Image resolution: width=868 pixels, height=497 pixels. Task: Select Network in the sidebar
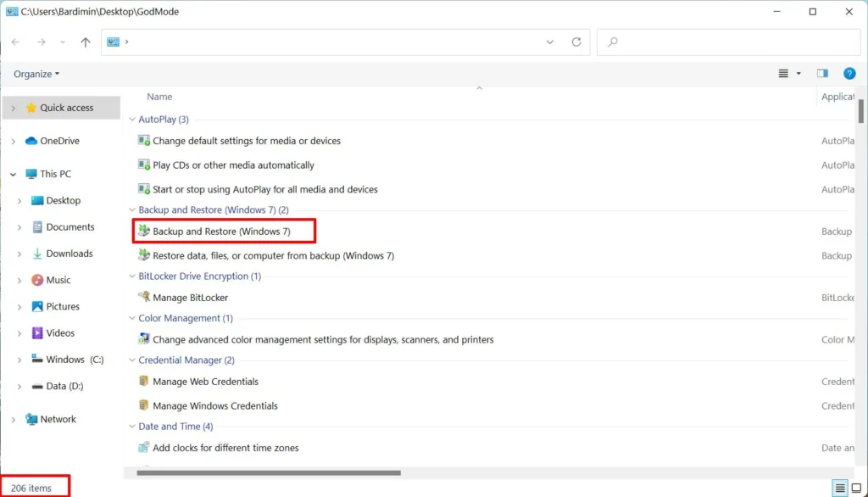click(x=58, y=420)
